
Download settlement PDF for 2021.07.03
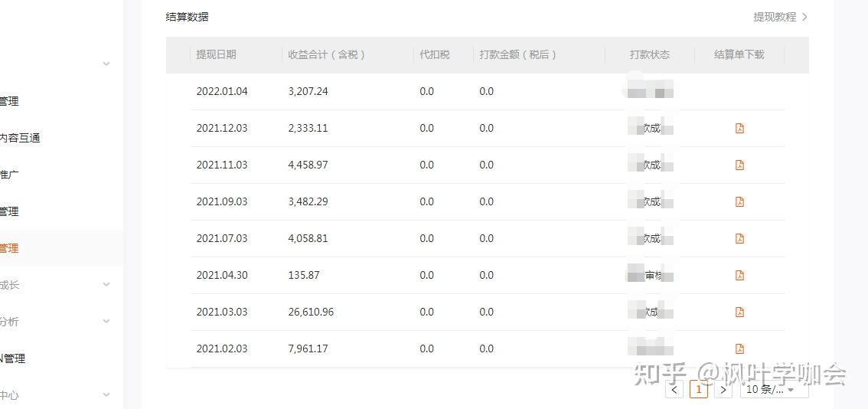739,238
